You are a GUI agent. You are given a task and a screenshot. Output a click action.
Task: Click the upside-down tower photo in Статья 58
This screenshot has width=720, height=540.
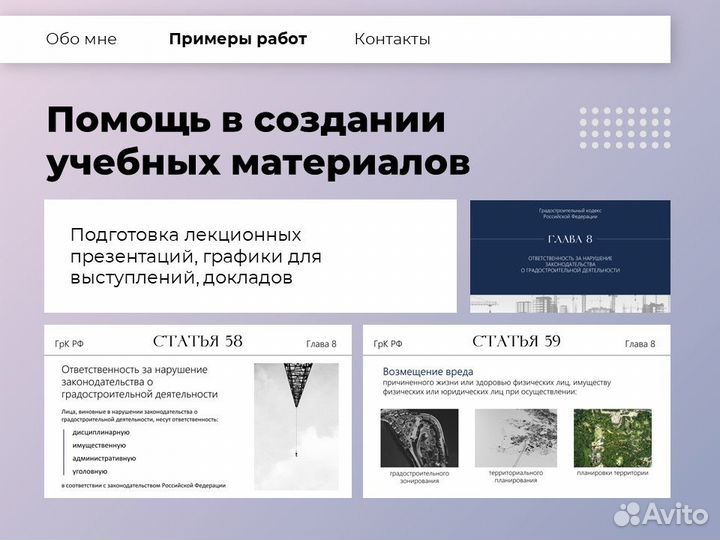pos(296,427)
